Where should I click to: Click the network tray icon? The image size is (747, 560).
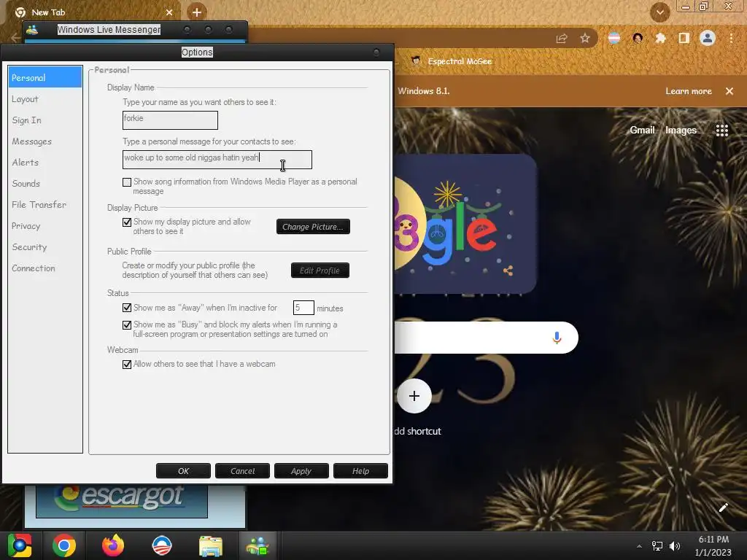[657, 546]
